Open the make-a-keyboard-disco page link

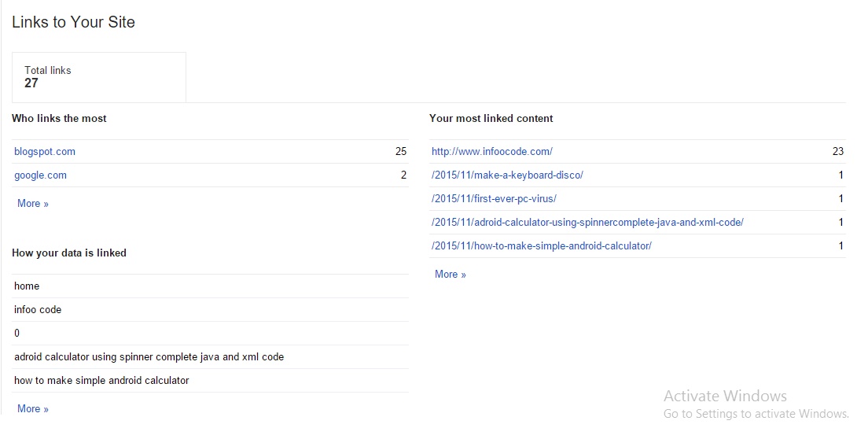[507, 175]
